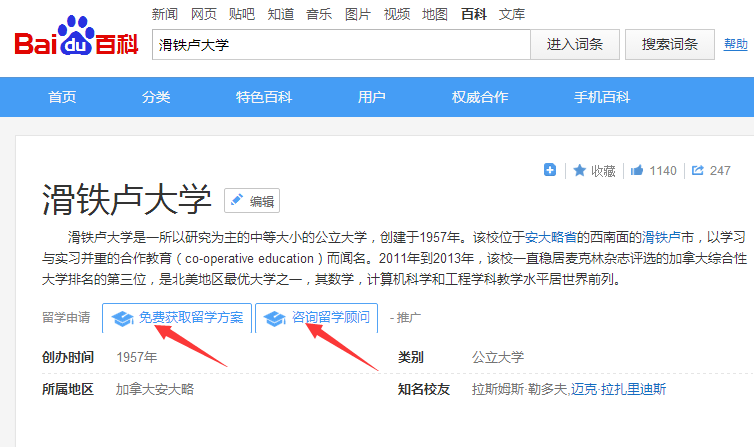Open the 帮助 help link
Viewport: 754px width, 447px height.
[736, 44]
